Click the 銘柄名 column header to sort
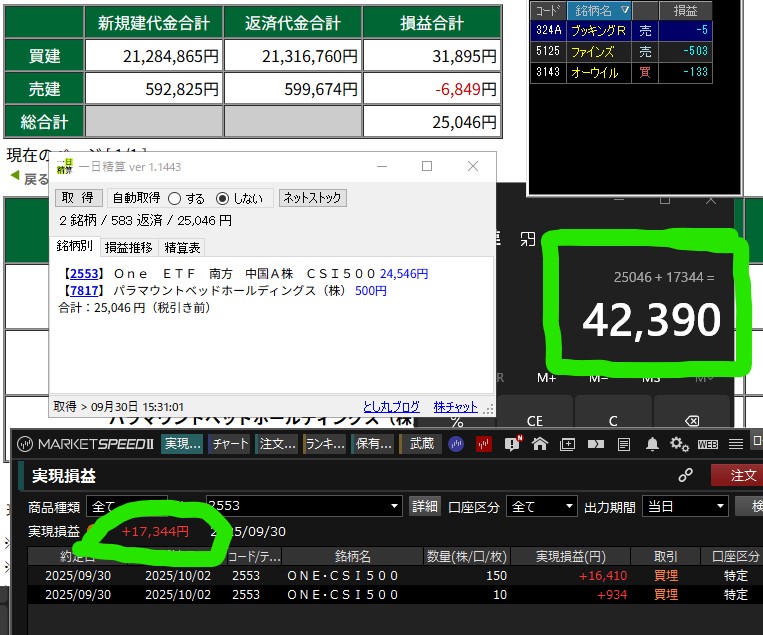The height and width of the screenshot is (635, 763). point(595,10)
